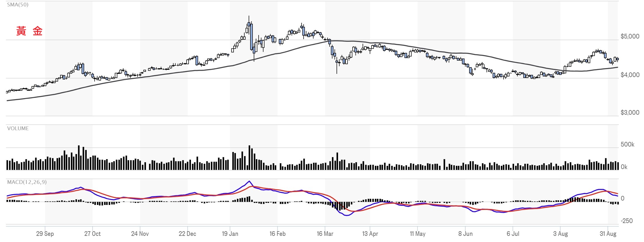The image size is (644, 242).
Task: Select the 24 Nov date marker
Action: pos(140,234)
